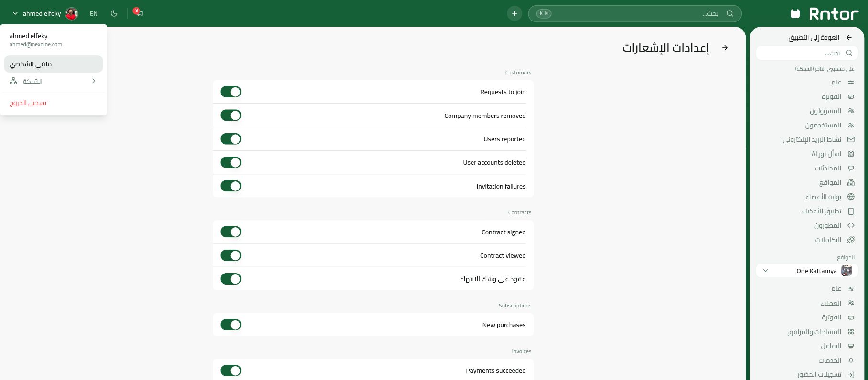The height and width of the screenshot is (380, 868).
Task: Open the ahmed elfeky user dropdown chevron
Action: tap(15, 13)
